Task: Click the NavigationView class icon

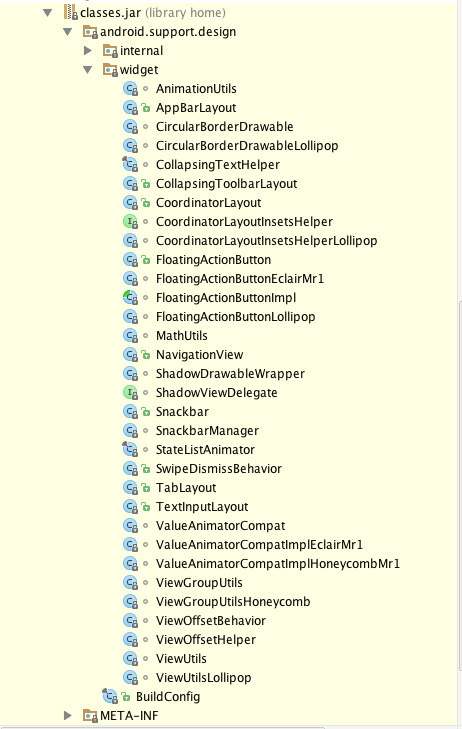Action: tap(131, 355)
